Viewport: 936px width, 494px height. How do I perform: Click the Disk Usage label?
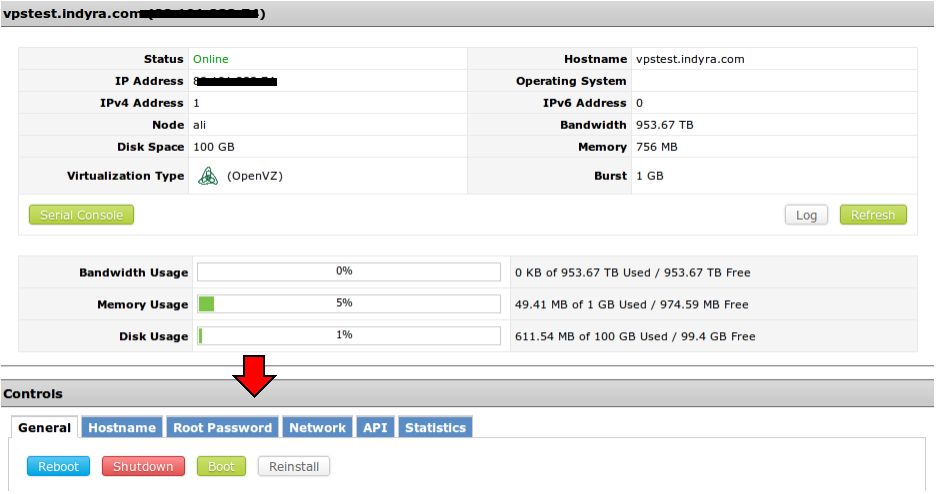point(153,336)
